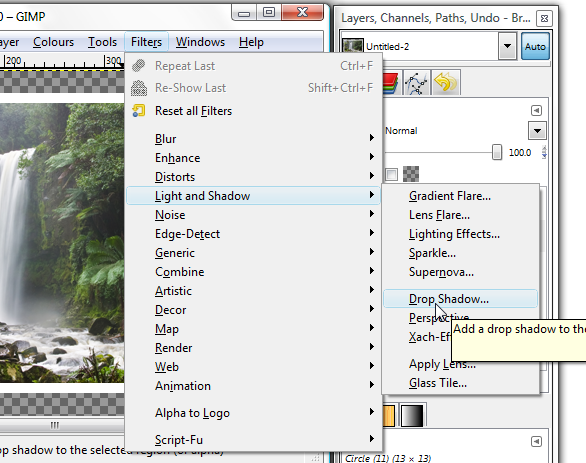Choose Gradient Flare from submenu
This screenshot has height=463, width=586.
pos(460,196)
